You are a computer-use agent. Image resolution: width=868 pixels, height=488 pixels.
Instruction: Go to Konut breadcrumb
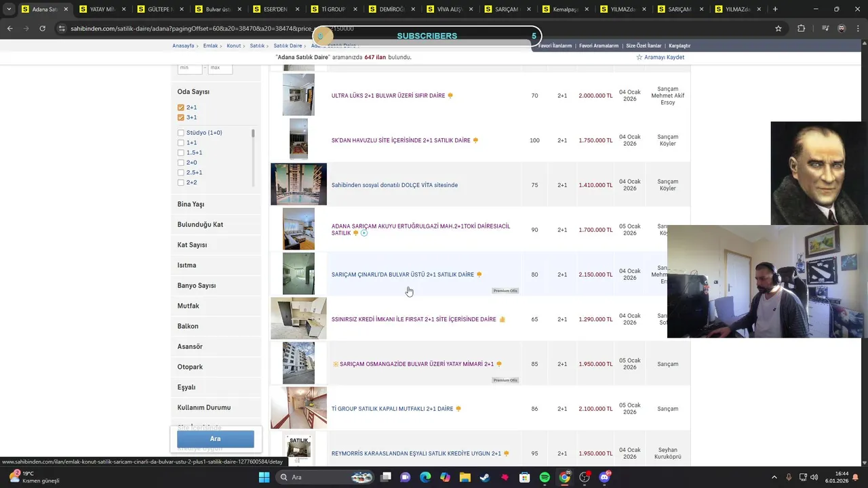[234, 46]
